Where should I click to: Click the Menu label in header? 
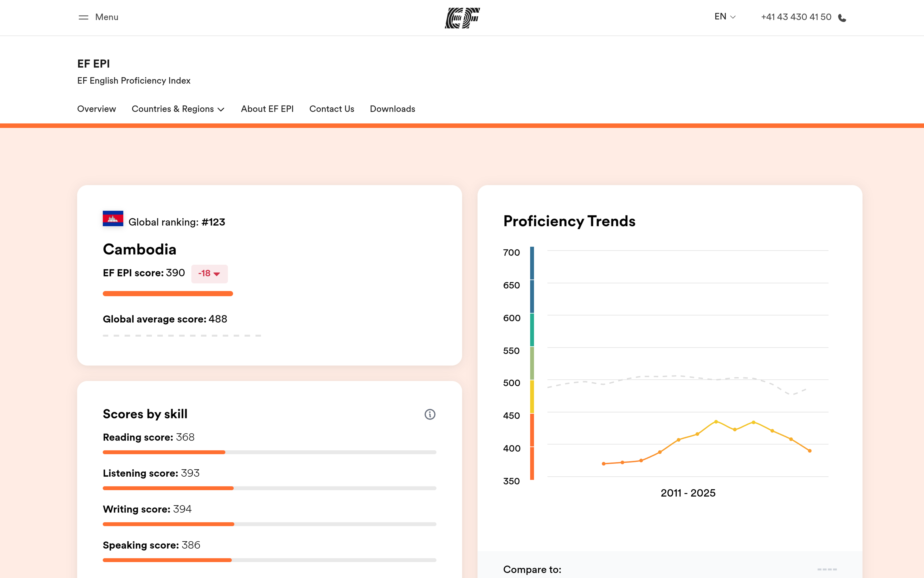tap(107, 17)
